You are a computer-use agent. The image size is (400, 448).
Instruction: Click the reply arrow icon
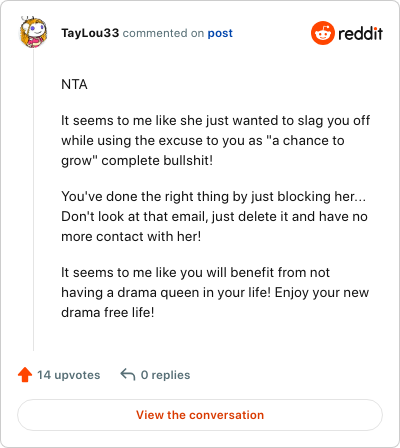pyautogui.click(x=128, y=375)
